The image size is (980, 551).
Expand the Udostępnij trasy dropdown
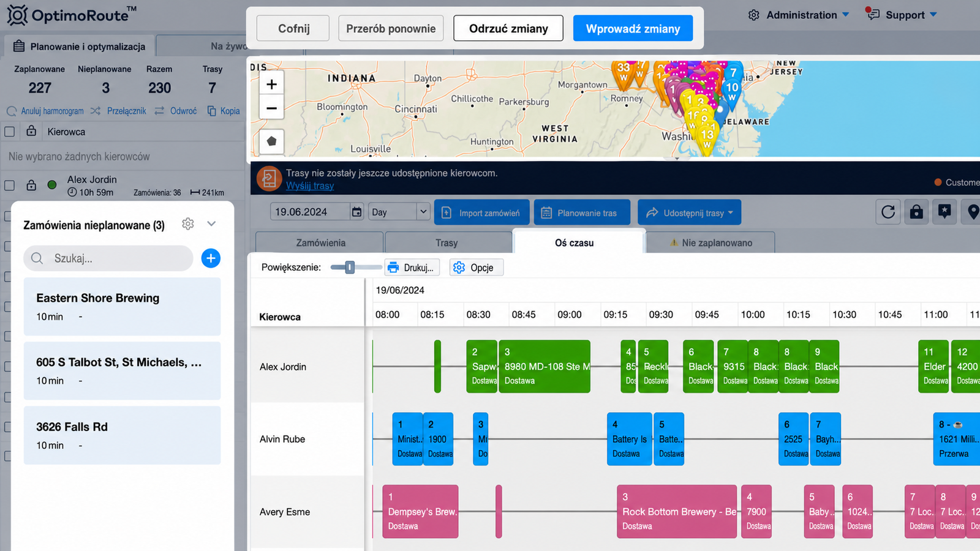pos(689,212)
